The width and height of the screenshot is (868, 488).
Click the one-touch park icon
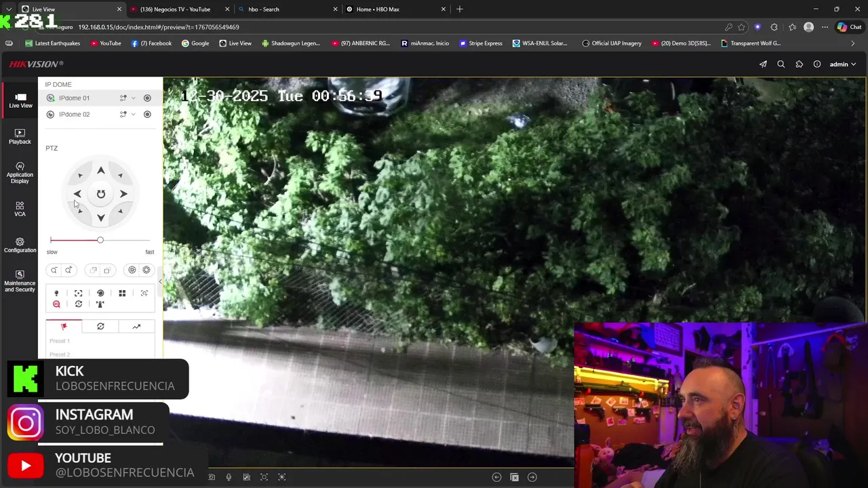click(100, 304)
